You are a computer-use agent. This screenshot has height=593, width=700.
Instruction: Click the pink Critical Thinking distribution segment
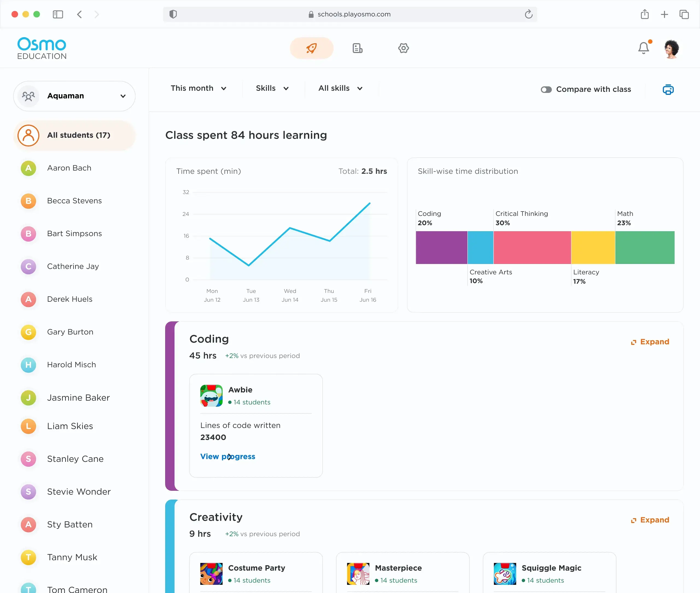tap(532, 247)
